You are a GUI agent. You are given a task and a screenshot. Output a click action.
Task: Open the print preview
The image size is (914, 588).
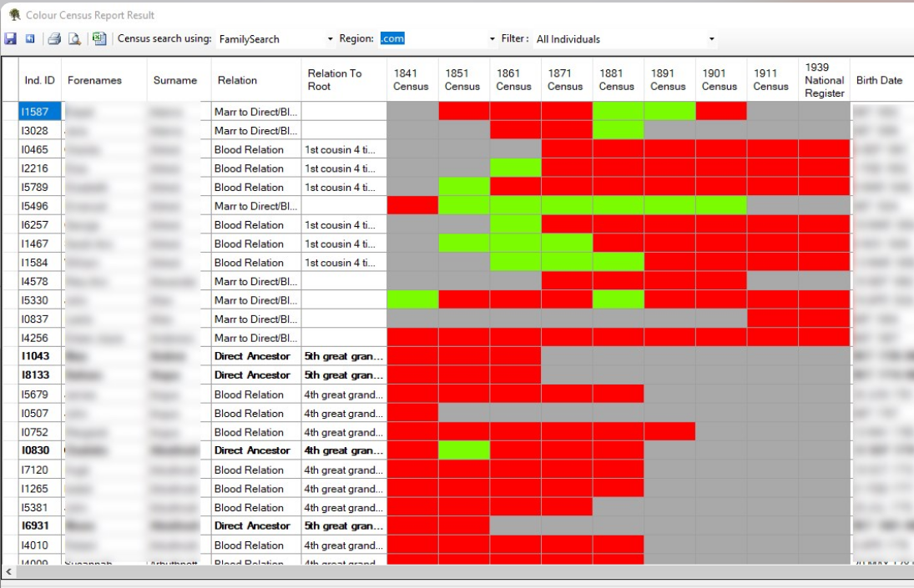pyautogui.click(x=73, y=38)
